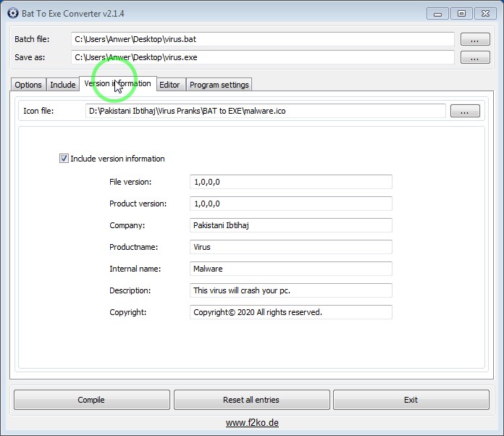Click the Productname field containing Virus

pyautogui.click(x=291, y=247)
